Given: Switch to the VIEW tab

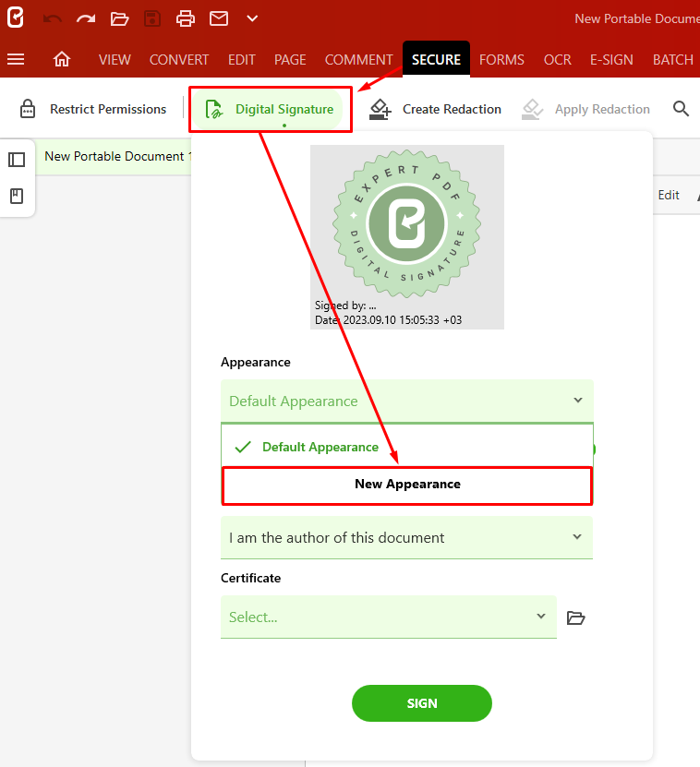Looking at the screenshot, I should pyautogui.click(x=115, y=60).
